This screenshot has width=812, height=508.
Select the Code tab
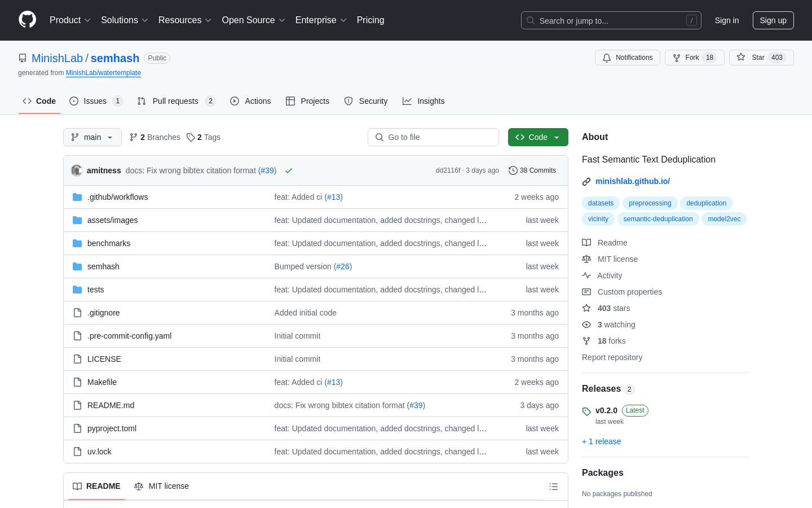(x=39, y=101)
